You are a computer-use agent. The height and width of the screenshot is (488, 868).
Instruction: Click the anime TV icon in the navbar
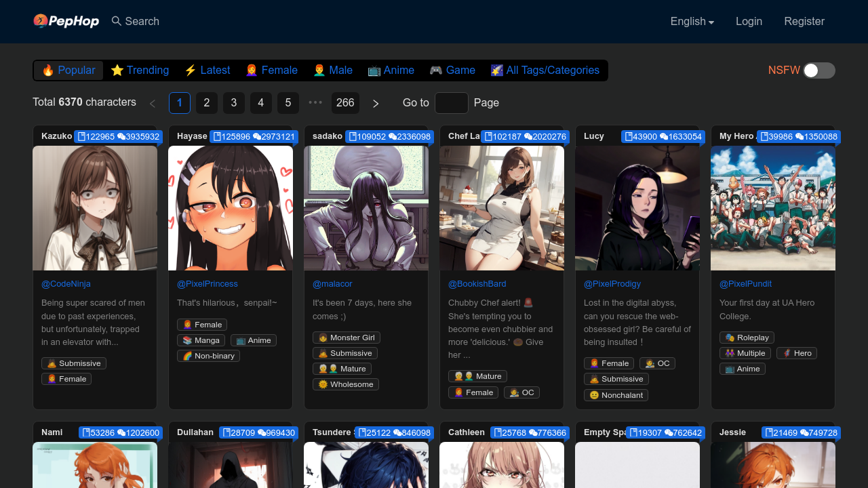tap(374, 70)
